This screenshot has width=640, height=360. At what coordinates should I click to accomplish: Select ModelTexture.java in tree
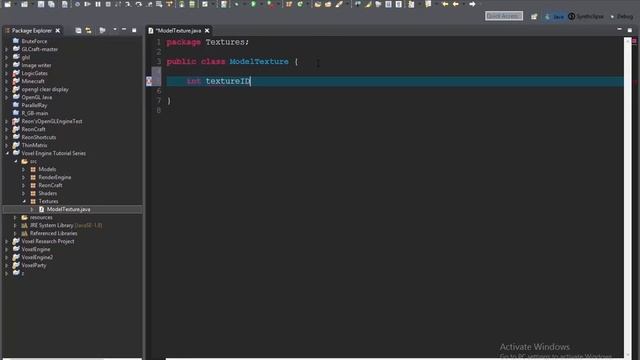(x=69, y=209)
